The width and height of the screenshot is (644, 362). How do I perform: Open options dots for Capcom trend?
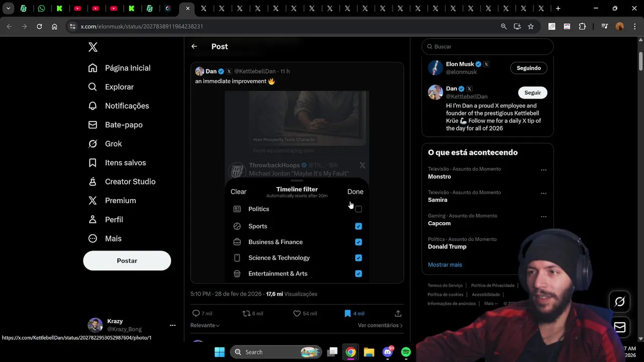543,217
